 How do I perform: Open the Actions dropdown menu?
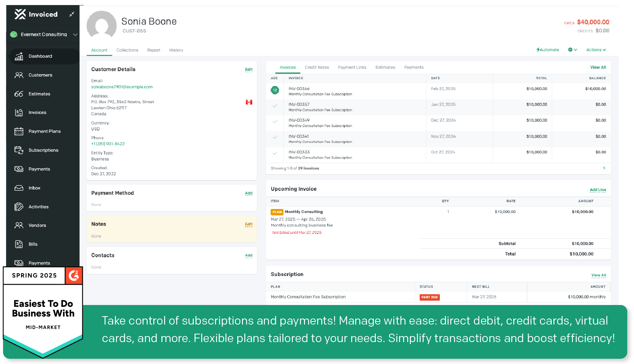click(596, 50)
